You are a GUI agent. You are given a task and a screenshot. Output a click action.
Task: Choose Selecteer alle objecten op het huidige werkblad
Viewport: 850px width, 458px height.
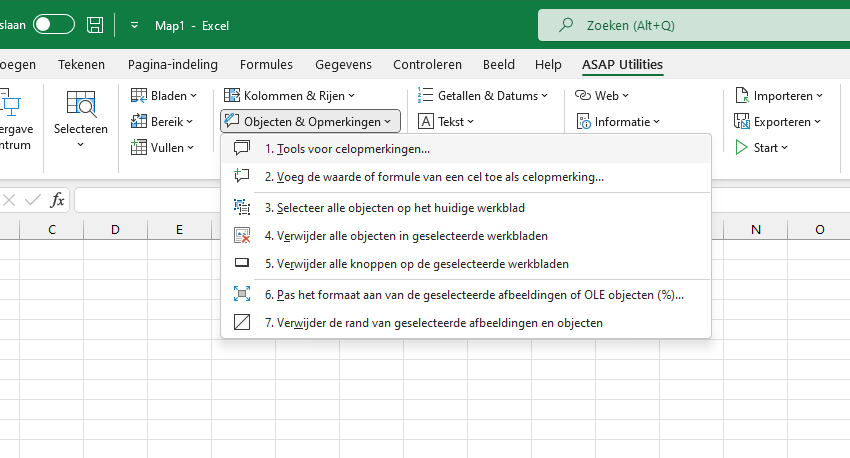pyautogui.click(x=466, y=208)
